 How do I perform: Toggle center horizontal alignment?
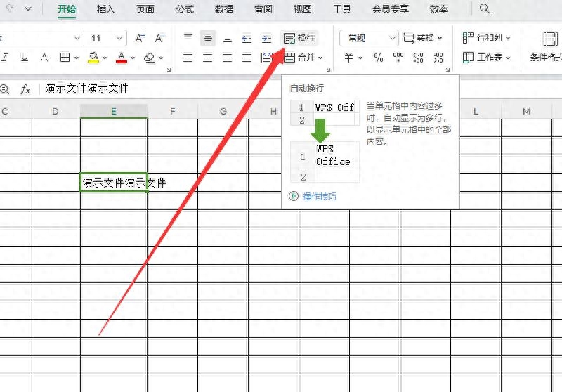pyautogui.click(x=207, y=58)
